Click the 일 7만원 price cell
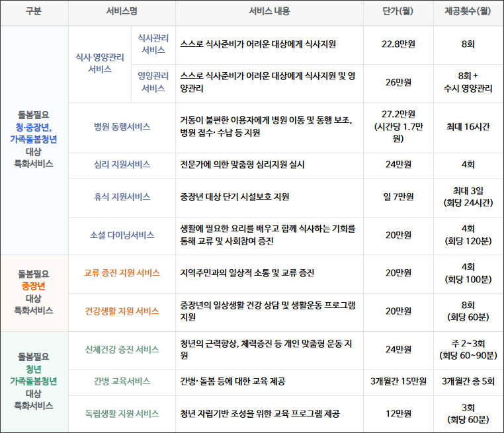Viewport: 504px width, 433px height. pyautogui.click(x=398, y=197)
